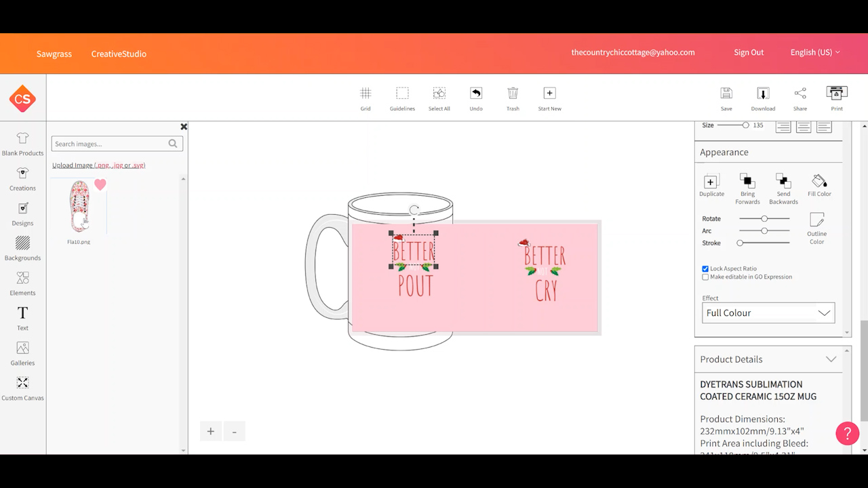Zoom in canvas with plus button
Screen dimensions: 868x488
(210, 432)
